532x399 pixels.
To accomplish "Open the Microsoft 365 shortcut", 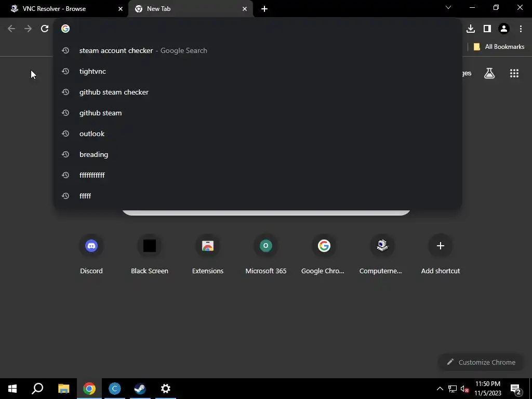I will click(266, 255).
